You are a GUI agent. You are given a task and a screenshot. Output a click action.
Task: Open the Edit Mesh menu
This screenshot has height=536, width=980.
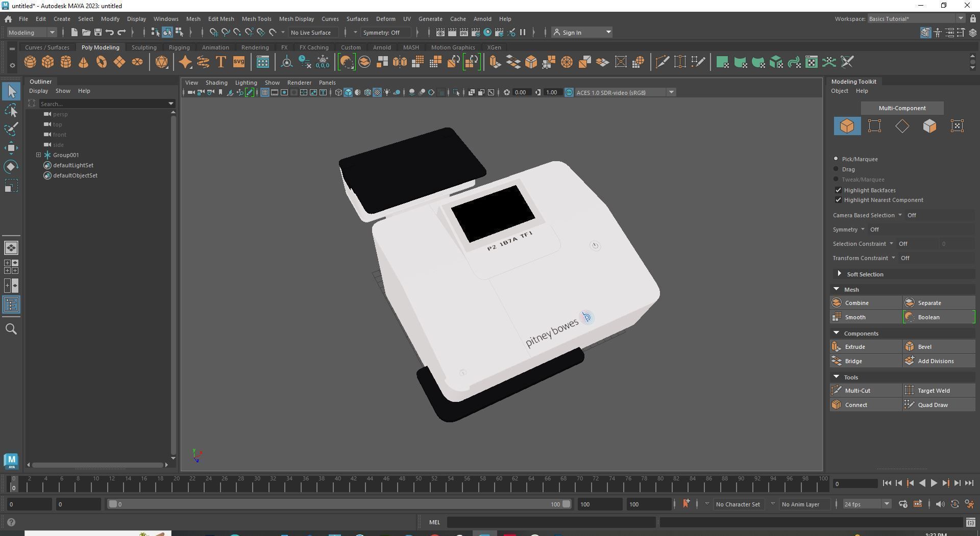coord(221,19)
